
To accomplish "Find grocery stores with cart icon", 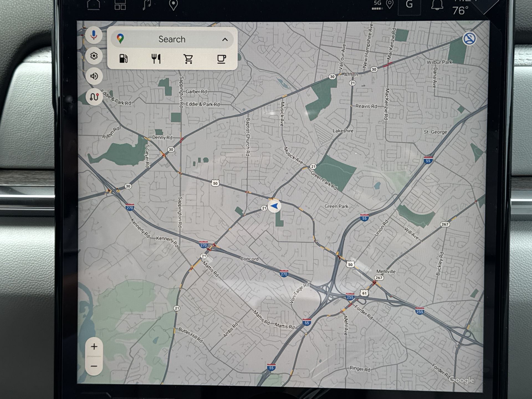I will pyautogui.click(x=188, y=59).
